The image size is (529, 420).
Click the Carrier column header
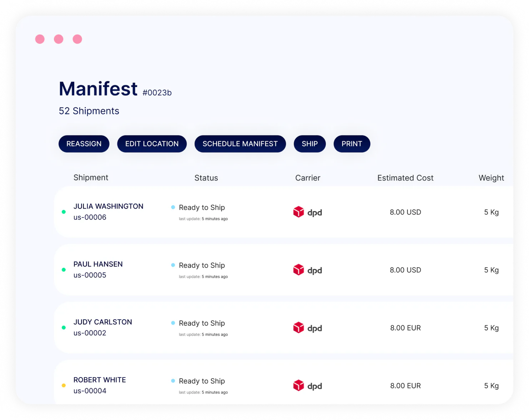pos(308,178)
